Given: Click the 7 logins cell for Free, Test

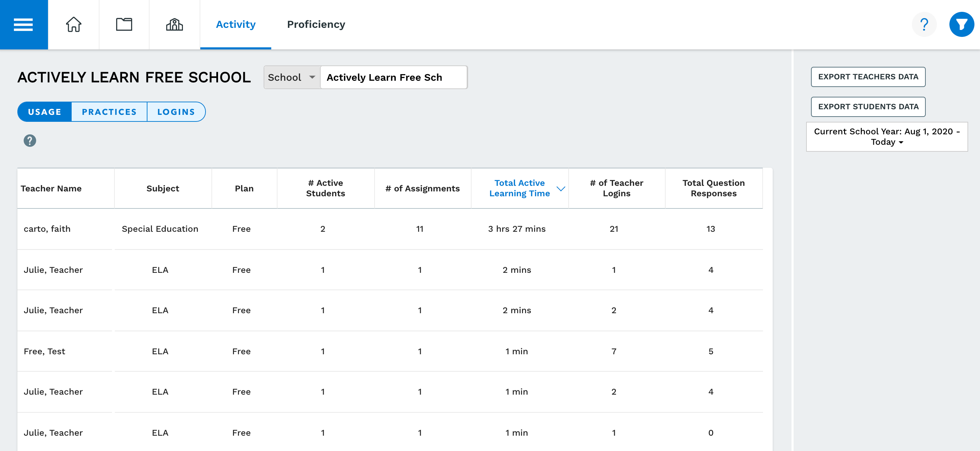Looking at the screenshot, I should click(614, 352).
